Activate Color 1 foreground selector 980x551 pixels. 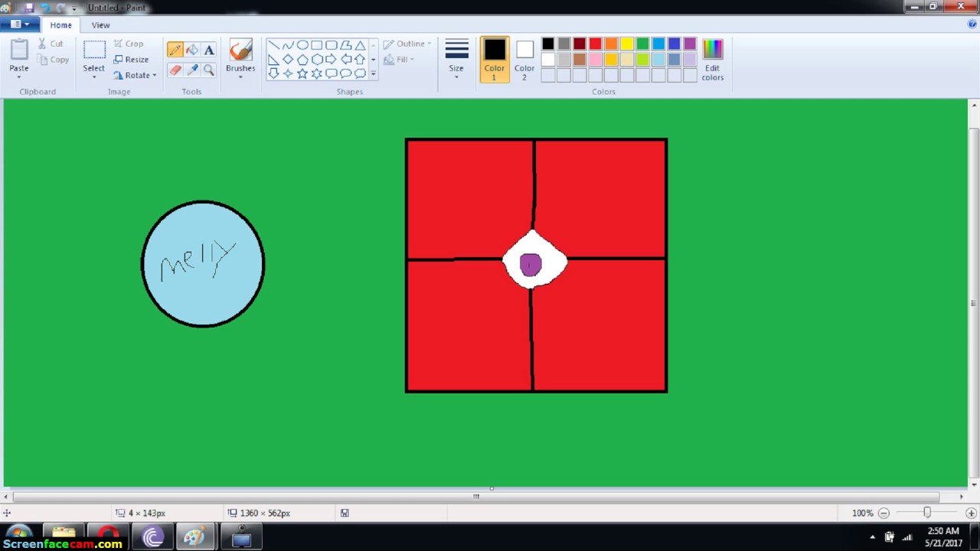495,60
